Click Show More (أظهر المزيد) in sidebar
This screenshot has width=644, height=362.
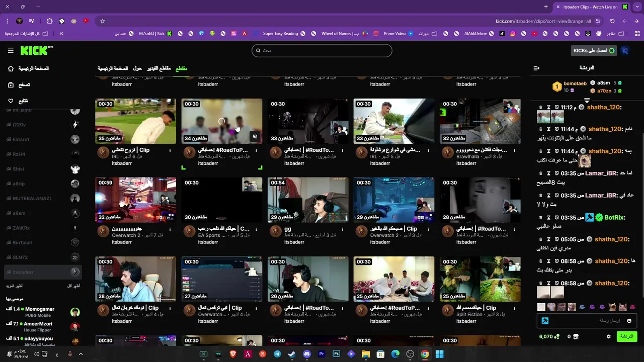point(14,286)
